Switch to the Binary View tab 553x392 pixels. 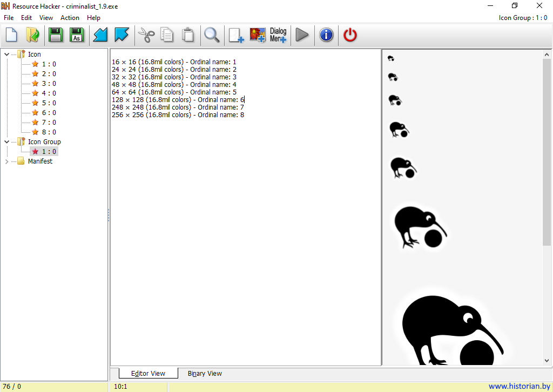point(205,374)
